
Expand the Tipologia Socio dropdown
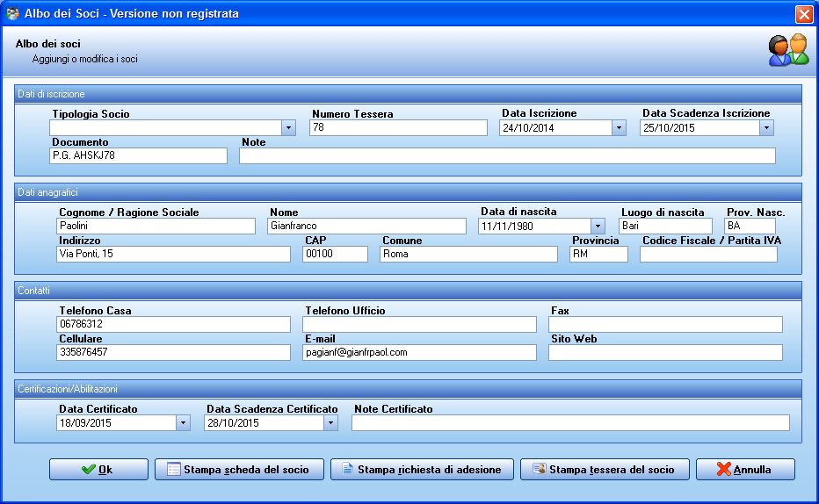pos(289,128)
